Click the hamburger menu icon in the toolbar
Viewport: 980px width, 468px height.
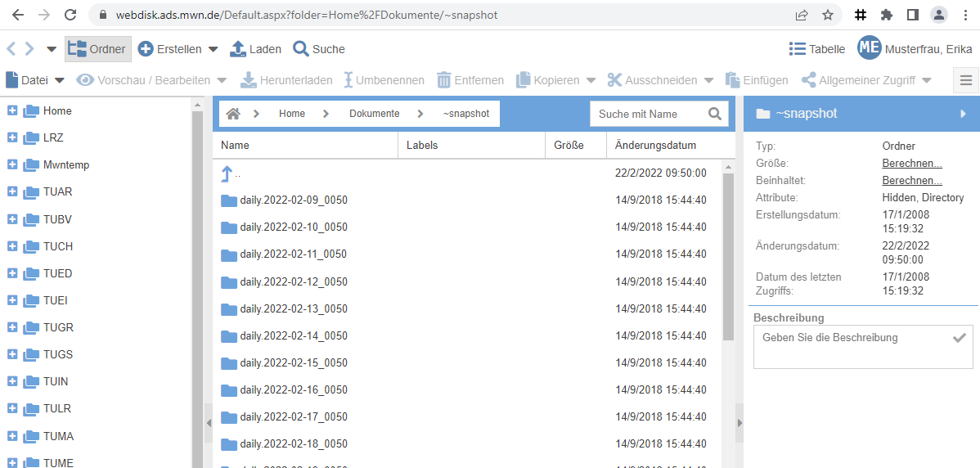click(966, 80)
